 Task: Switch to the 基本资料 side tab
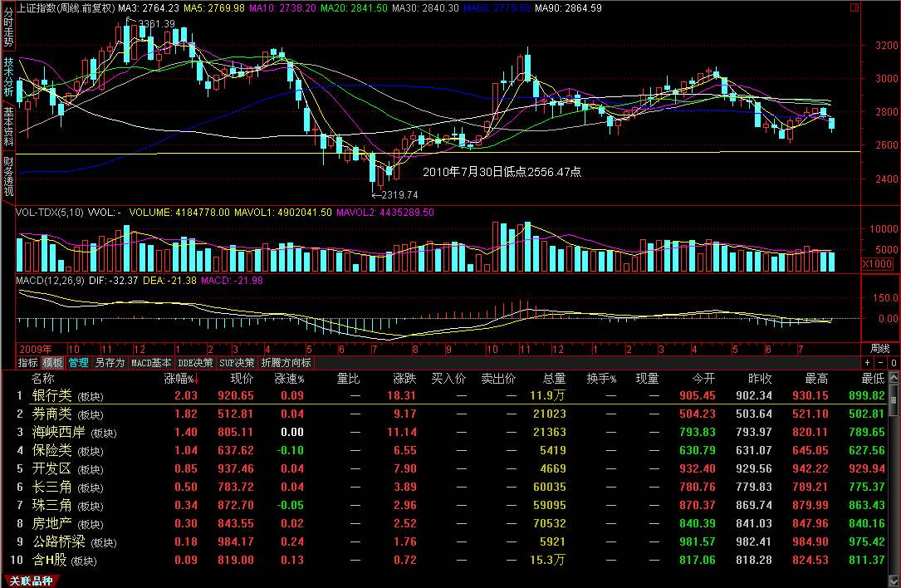coord(8,126)
